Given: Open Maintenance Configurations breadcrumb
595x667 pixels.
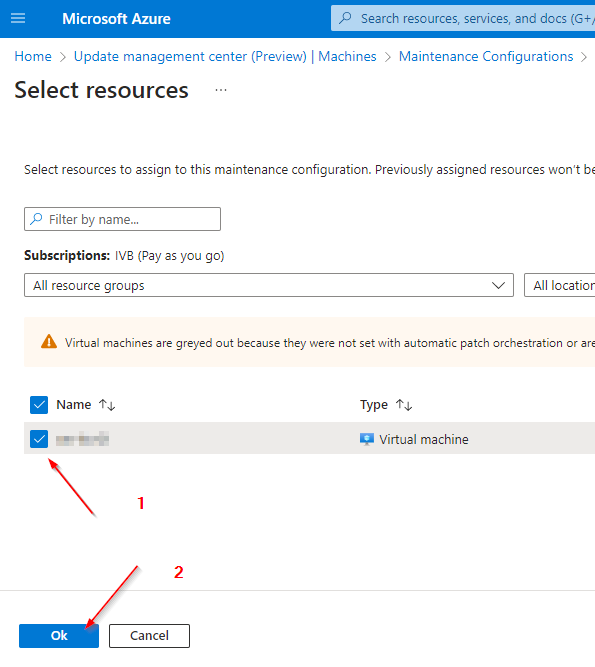Looking at the screenshot, I should [486, 56].
